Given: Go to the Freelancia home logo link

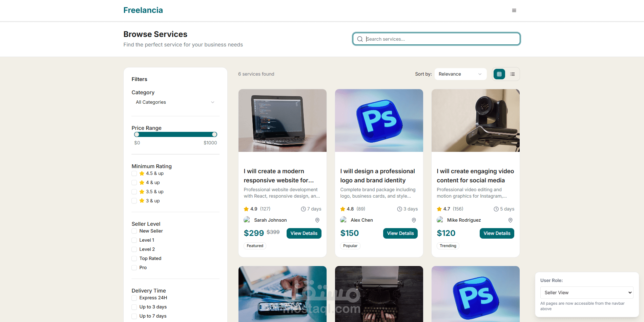Looking at the screenshot, I should pyautogui.click(x=143, y=10).
